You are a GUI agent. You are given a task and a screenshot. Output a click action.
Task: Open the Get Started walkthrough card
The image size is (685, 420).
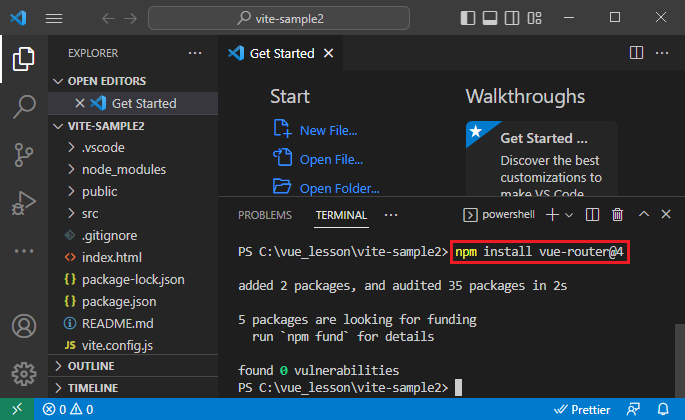pos(542,159)
